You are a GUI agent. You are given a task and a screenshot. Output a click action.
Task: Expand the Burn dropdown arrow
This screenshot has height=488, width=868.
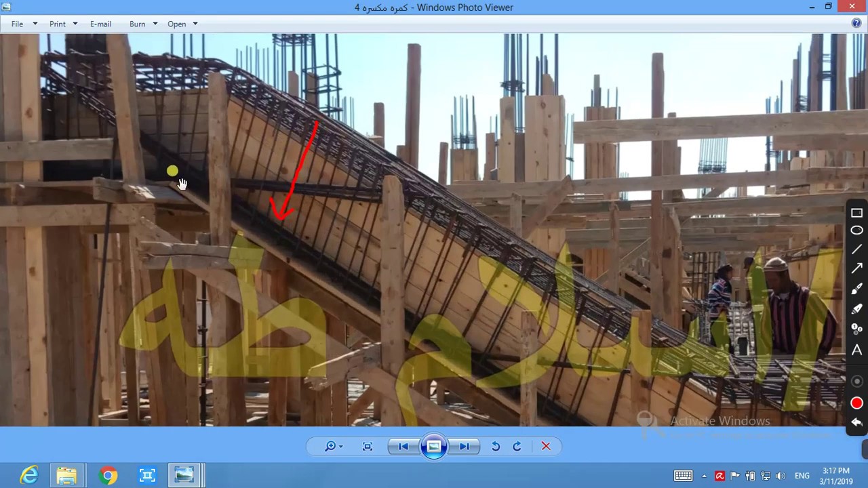point(155,24)
